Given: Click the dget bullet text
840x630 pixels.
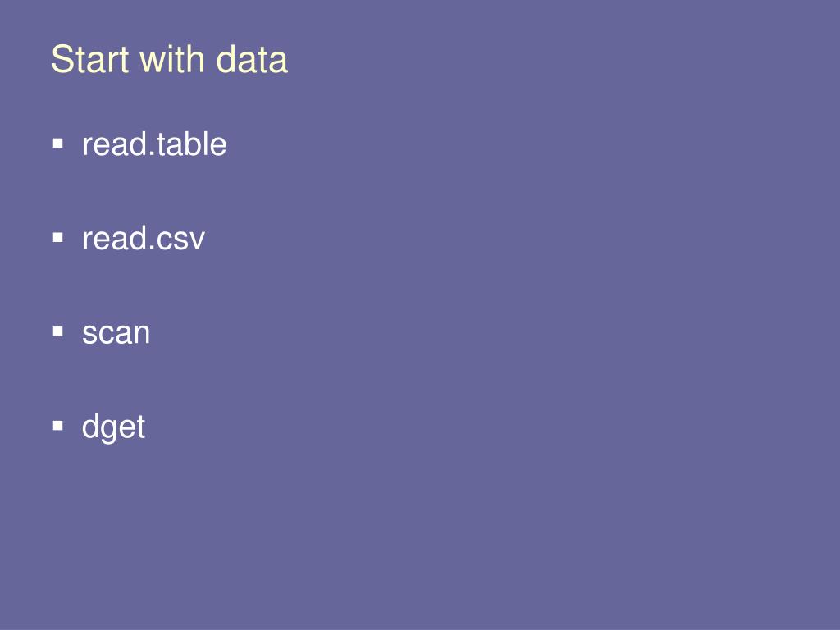Looking at the screenshot, I should coord(113,427).
